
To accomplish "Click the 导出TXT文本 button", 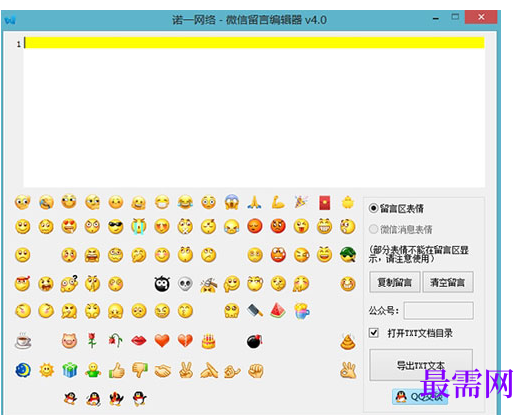I will [x=421, y=365].
